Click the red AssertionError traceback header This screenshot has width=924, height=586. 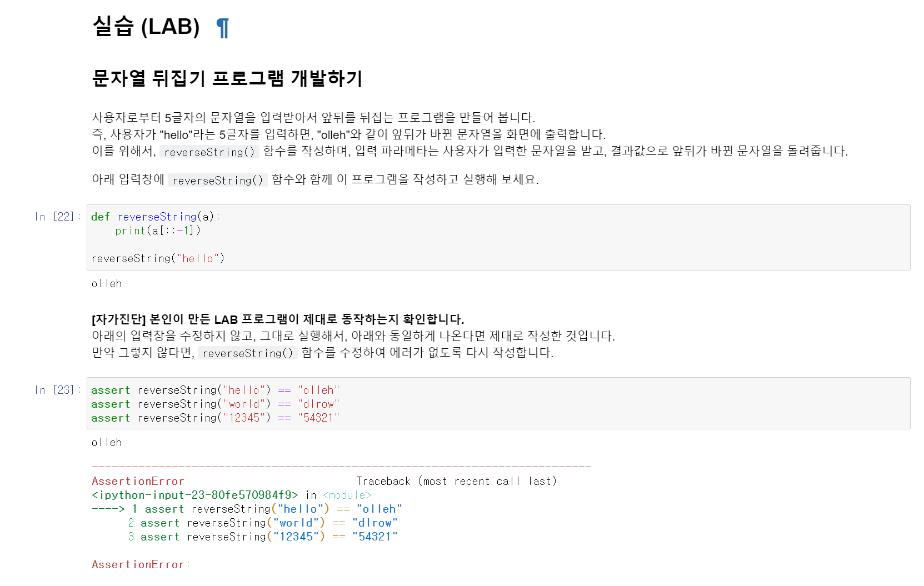138,481
